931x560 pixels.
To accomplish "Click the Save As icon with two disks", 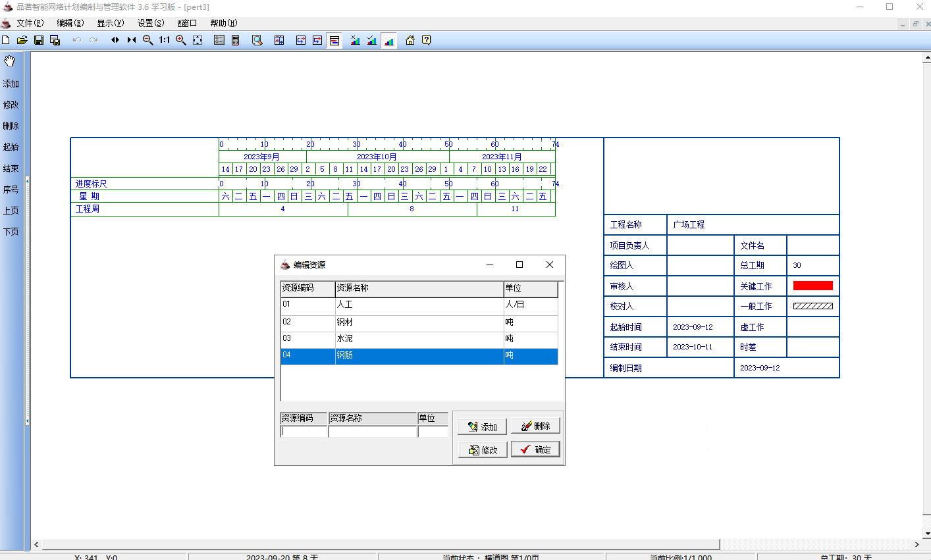I will coord(55,40).
